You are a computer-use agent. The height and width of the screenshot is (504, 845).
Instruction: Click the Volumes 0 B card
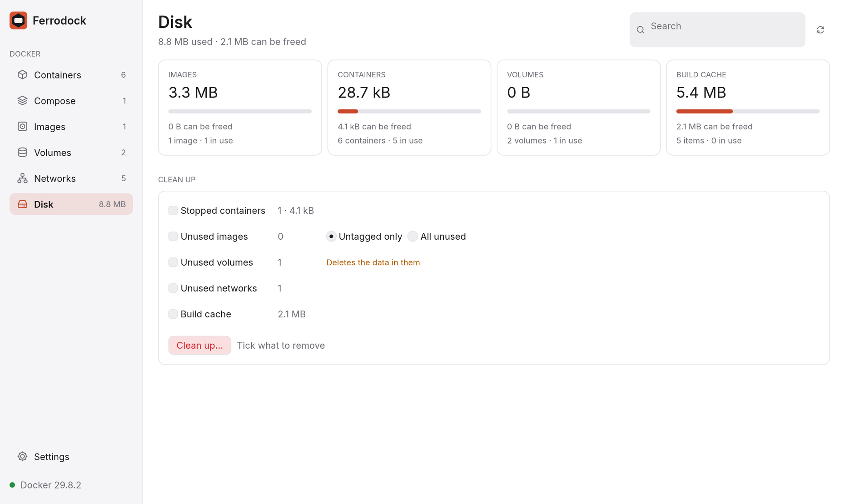578,108
